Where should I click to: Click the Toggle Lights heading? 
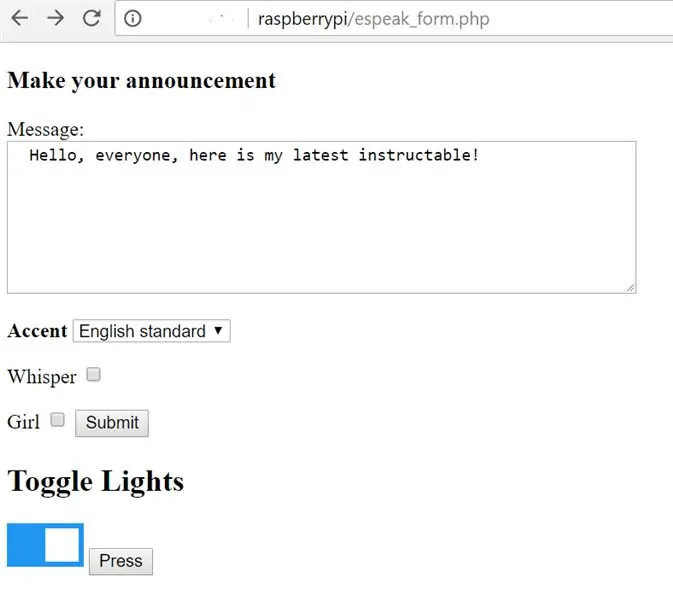(96, 482)
